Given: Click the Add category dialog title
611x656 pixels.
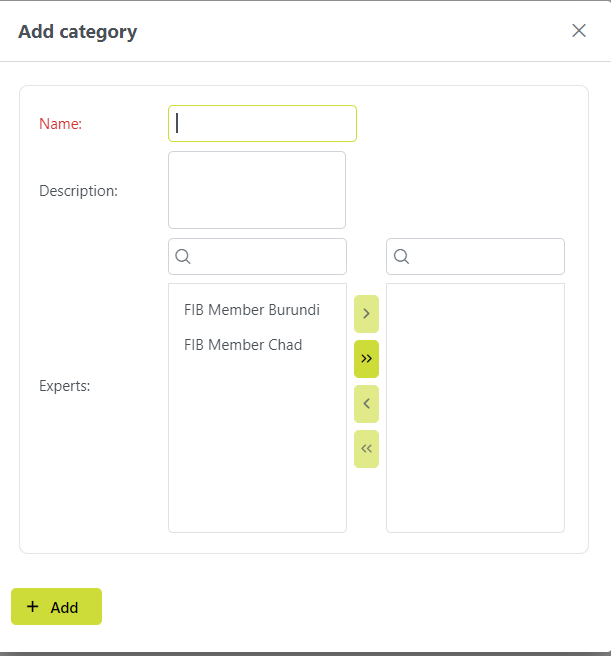Looking at the screenshot, I should tap(78, 31).
